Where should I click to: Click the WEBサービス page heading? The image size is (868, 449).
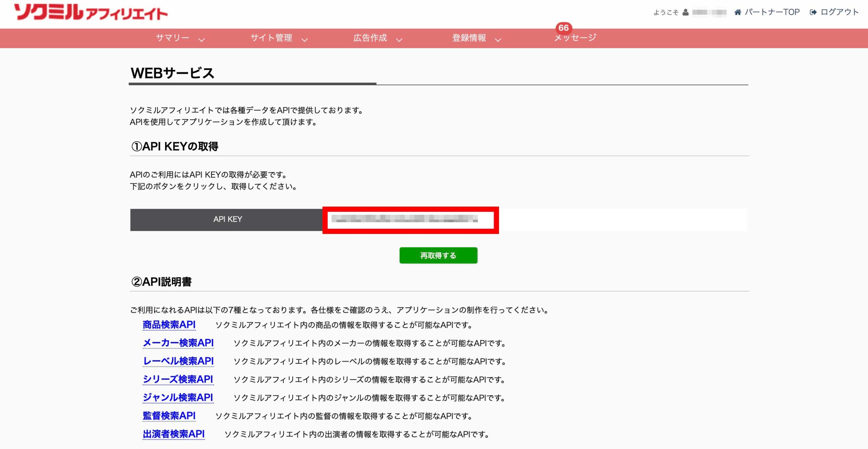click(173, 73)
